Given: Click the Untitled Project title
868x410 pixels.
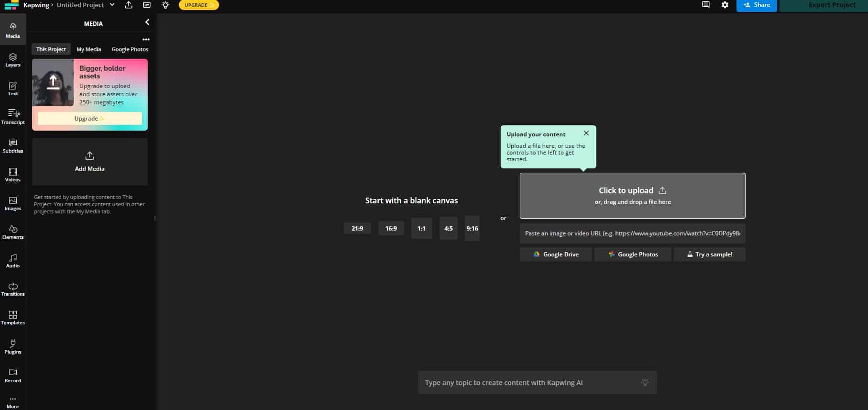Looking at the screenshot, I should point(80,5).
